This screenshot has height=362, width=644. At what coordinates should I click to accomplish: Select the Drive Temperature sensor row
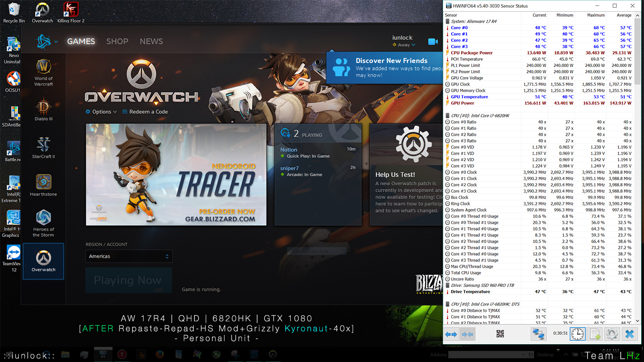pos(538,291)
